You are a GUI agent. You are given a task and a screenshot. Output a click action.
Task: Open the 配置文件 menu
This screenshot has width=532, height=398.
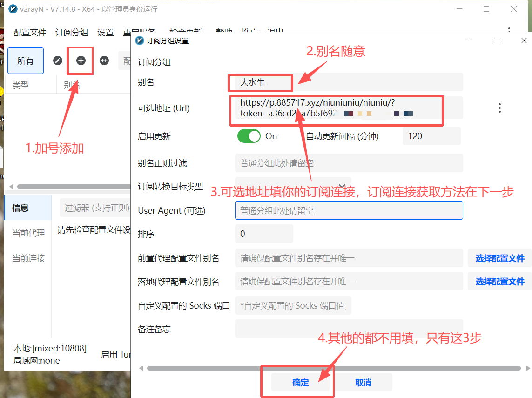[x=30, y=33]
